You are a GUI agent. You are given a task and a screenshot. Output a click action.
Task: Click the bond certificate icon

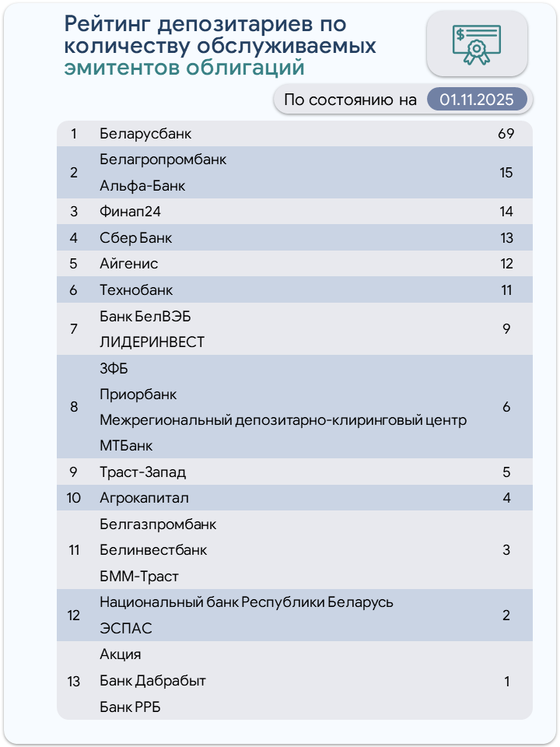[x=477, y=44]
